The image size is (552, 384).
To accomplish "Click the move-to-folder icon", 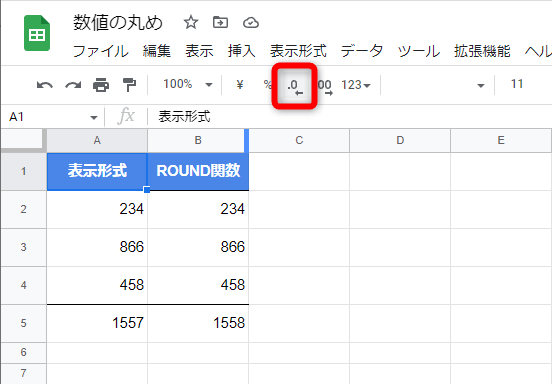I will [x=220, y=22].
